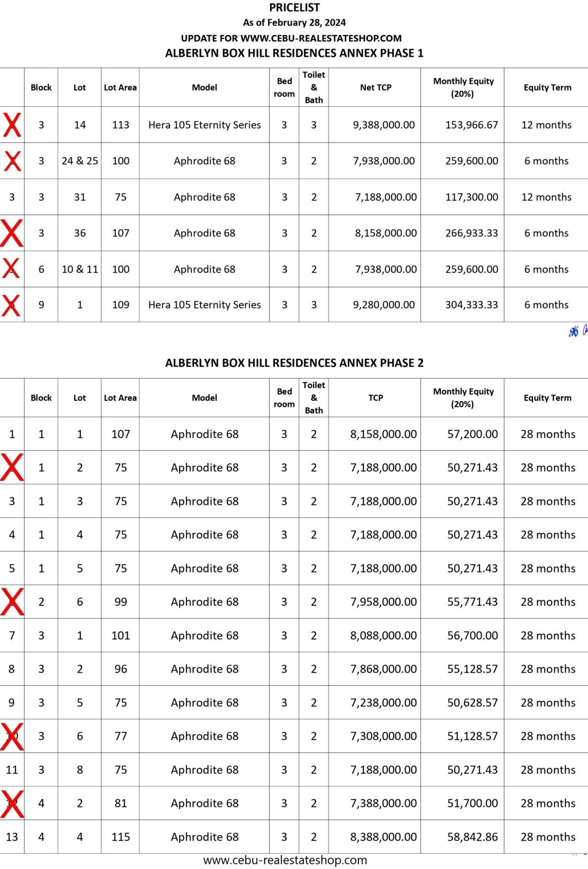Click '12 months' in the Lot 31 row
Image resolution: width=588 pixels, height=869 pixels.
point(546,197)
